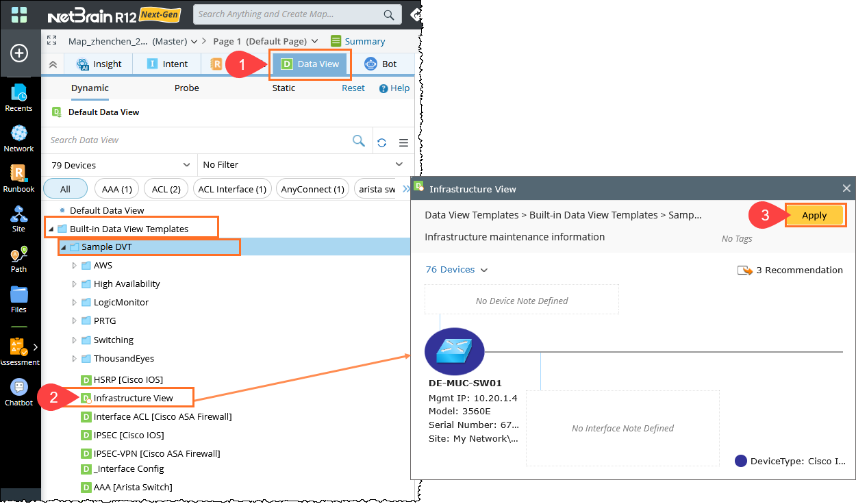The width and height of the screenshot is (856, 504).
Task: Open the Runbook sidebar icon
Action: 18,177
